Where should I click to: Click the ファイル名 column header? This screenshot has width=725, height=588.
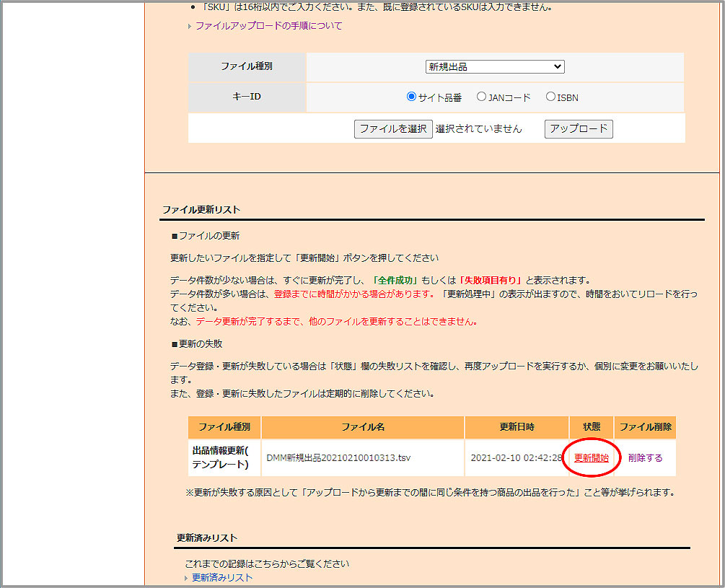(x=363, y=427)
